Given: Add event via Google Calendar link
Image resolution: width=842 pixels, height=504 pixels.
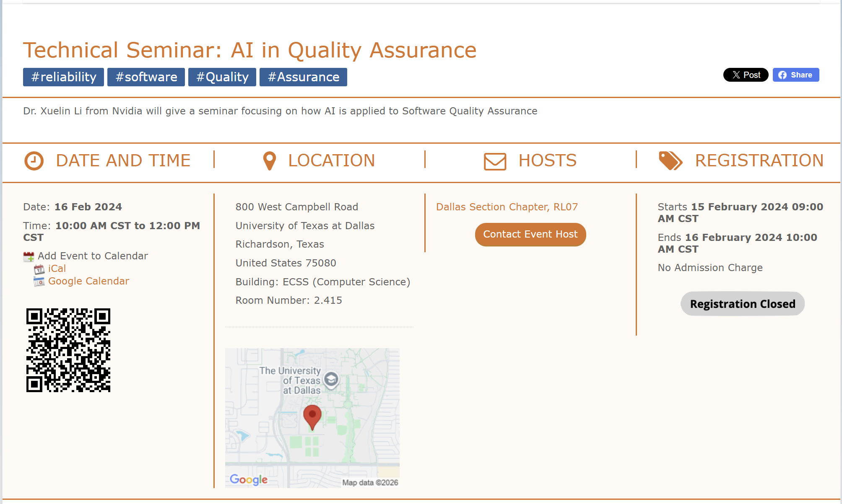Looking at the screenshot, I should point(88,281).
